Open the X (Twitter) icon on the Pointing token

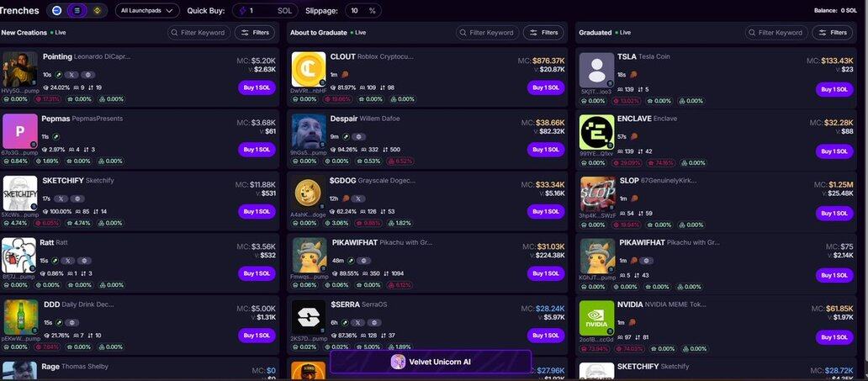point(71,75)
